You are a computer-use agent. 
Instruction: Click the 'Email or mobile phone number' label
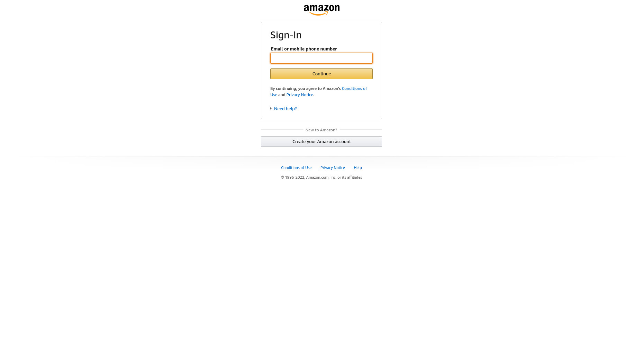pos(304,49)
